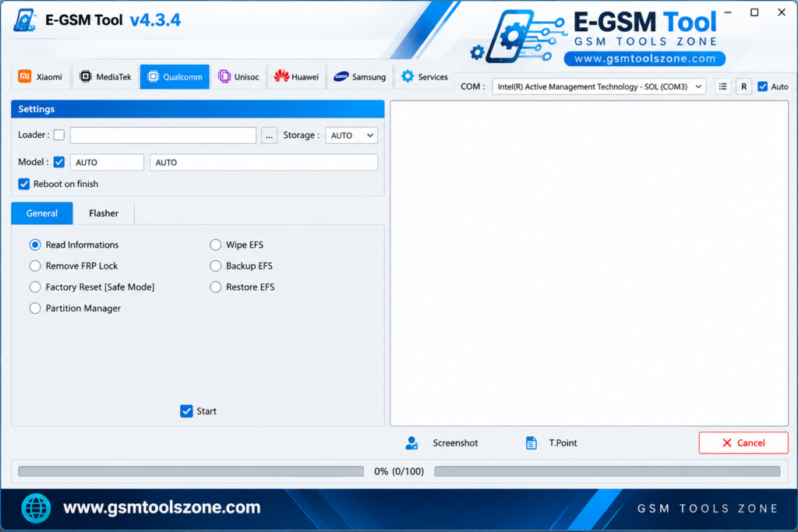Enable the Loader checkbox
The image size is (798, 532).
pos(59,135)
